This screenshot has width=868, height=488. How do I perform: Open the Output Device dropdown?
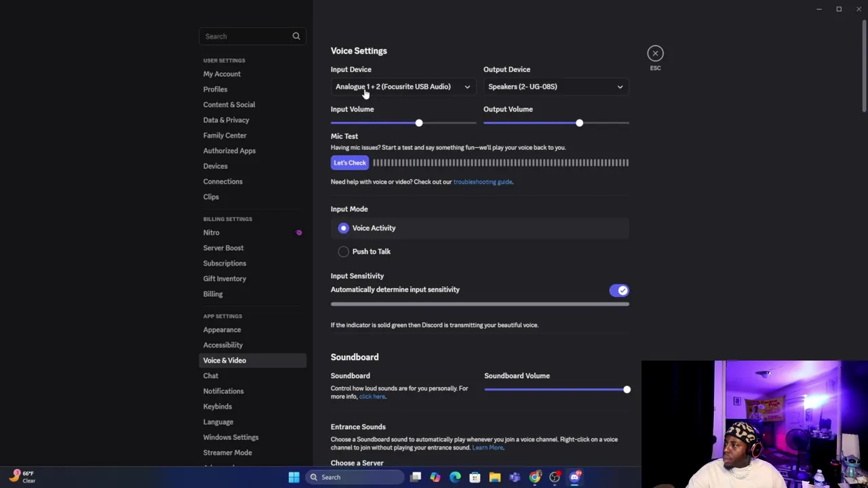point(556,87)
